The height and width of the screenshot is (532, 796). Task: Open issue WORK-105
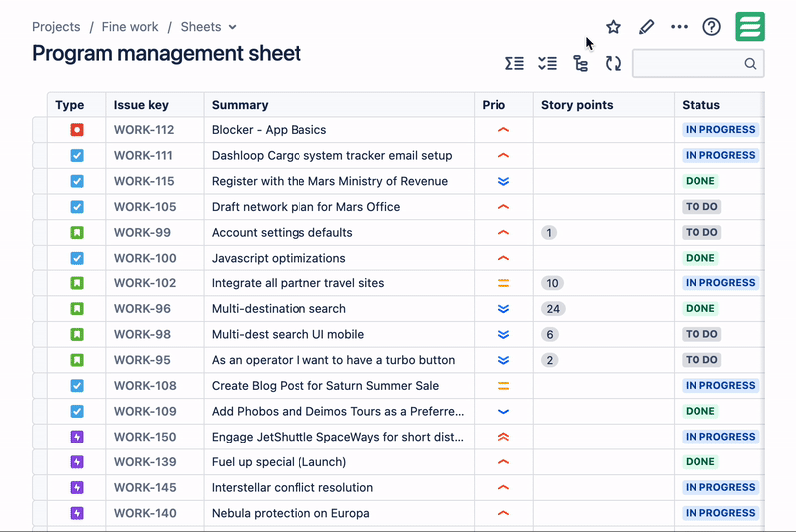click(145, 207)
